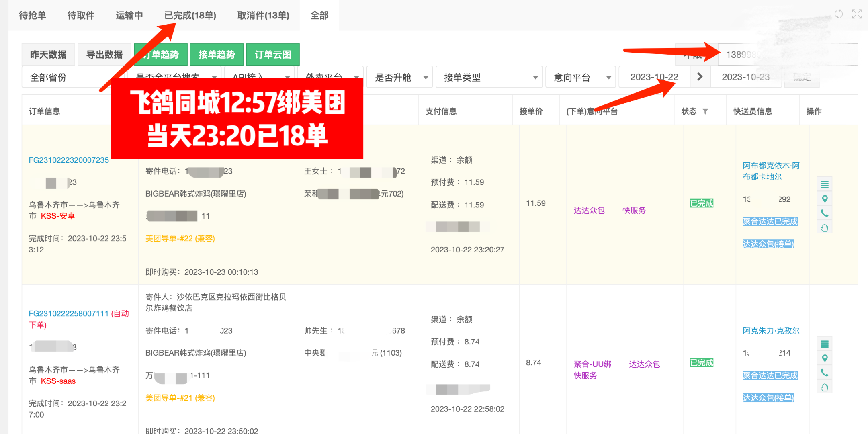Click second order's phone call icon
Viewport: 868px width, 434px height.
[825, 373]
